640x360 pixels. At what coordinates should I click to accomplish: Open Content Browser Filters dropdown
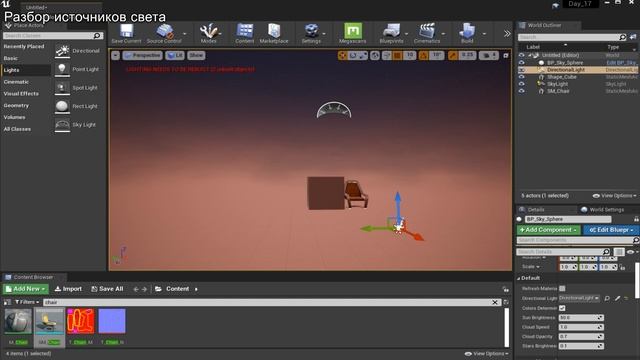pos(27,302)
